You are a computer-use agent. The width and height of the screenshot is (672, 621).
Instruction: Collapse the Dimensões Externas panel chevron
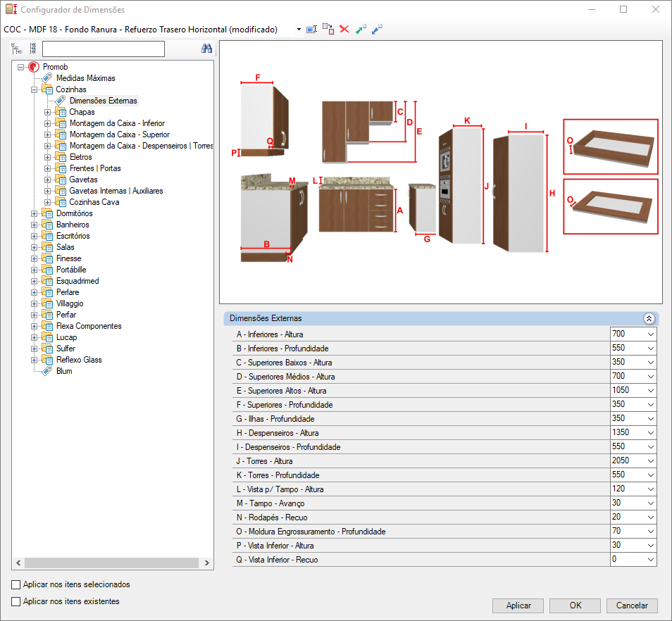649,318
